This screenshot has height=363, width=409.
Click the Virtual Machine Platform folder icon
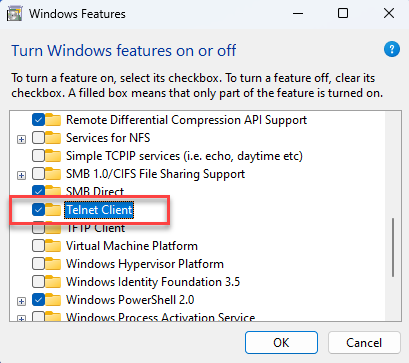[x=53, y=246]
